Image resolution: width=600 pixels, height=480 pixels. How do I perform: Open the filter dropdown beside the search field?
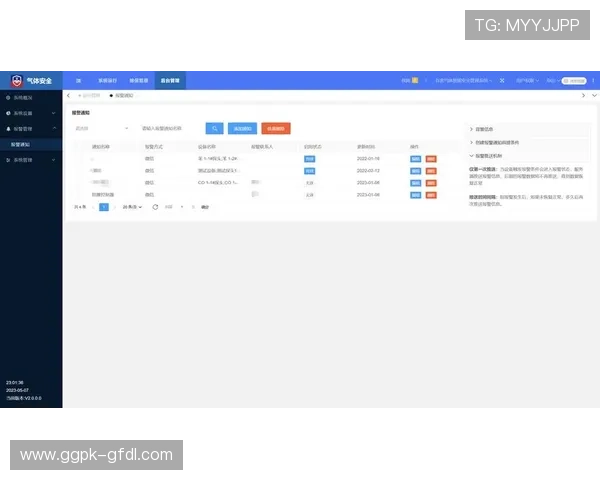tap(100, 128)
